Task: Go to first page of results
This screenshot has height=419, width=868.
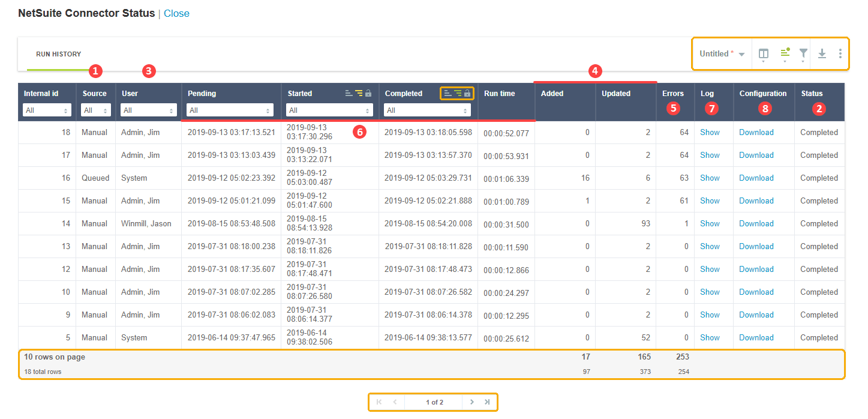Action: 379,402
